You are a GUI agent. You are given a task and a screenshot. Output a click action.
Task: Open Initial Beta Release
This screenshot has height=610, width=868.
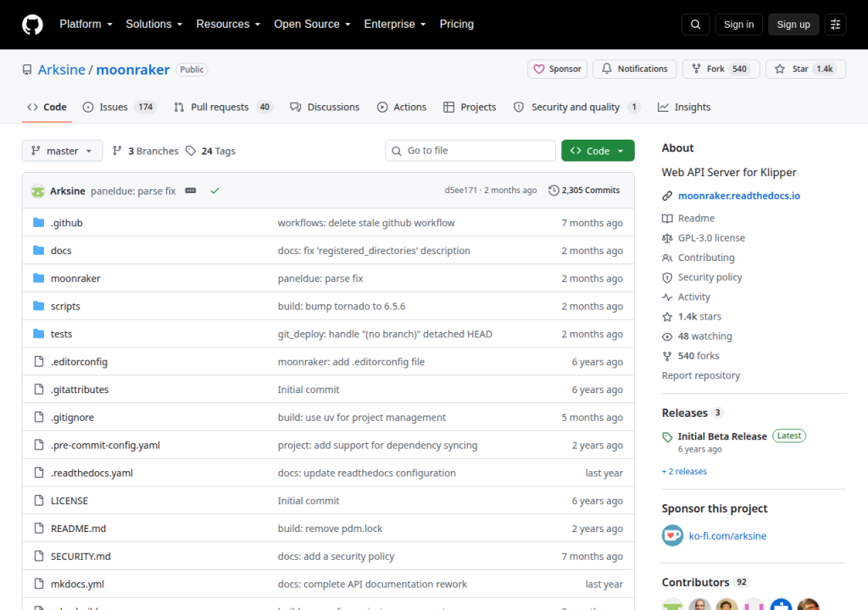[x=722, y=436]
